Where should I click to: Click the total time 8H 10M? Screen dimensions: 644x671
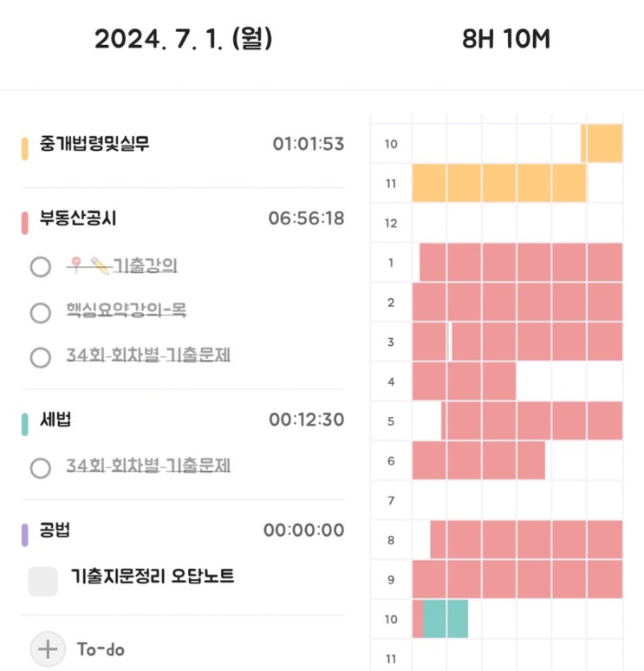pyautogui.click(x=506, y=39)
